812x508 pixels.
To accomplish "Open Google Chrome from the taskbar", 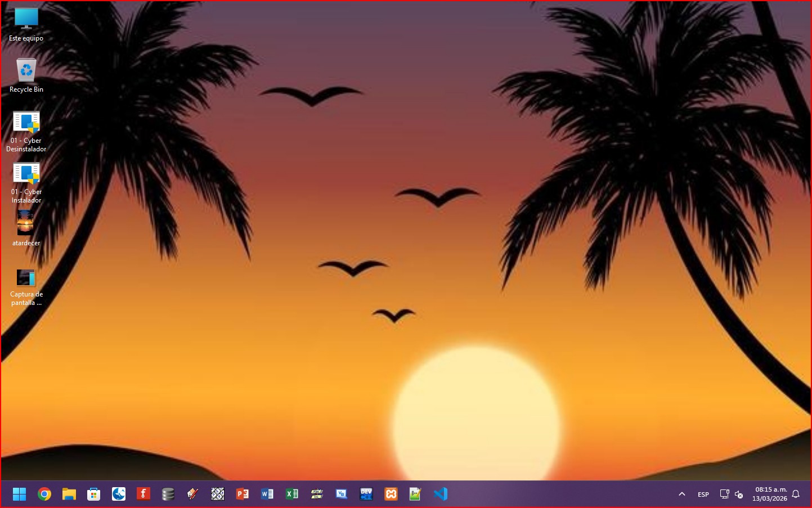I will coord(44,494).
